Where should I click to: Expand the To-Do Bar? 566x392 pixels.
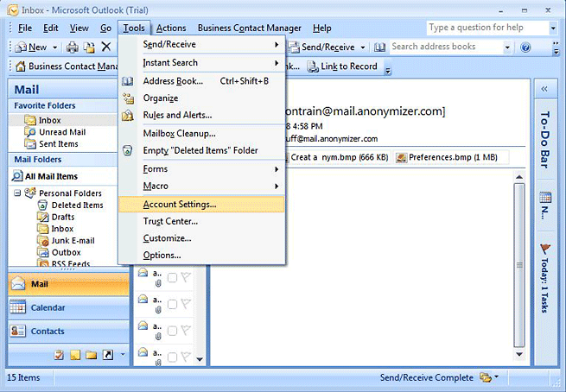545,89
